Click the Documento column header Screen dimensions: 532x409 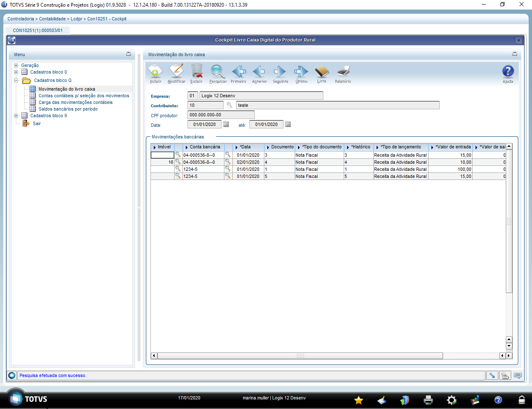click(x=280, y=147)
